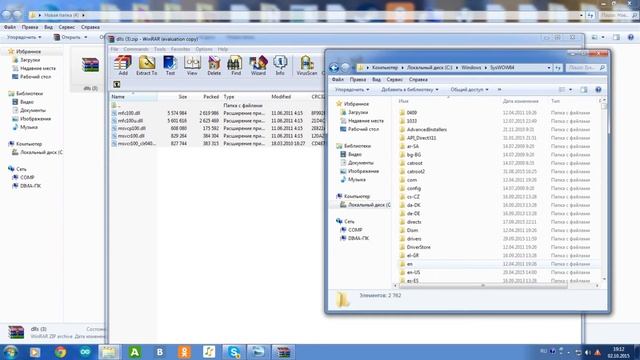Click the Find icon in WinRAR toolbar
Screen dimensions: 640x360
coord(236,65)
